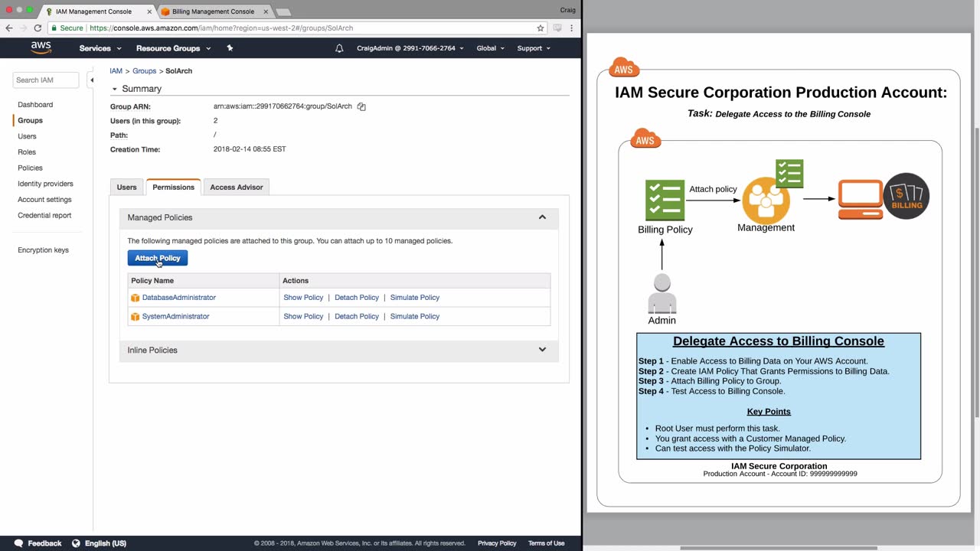
Task: Focus the Search IAM input field
Action: (46, 80)
